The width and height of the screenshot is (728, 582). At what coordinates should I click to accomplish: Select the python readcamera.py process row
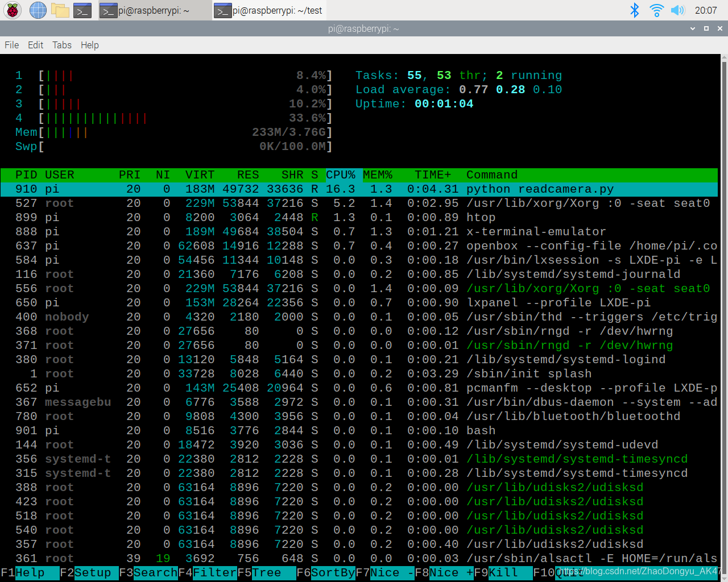pos(359,189)
